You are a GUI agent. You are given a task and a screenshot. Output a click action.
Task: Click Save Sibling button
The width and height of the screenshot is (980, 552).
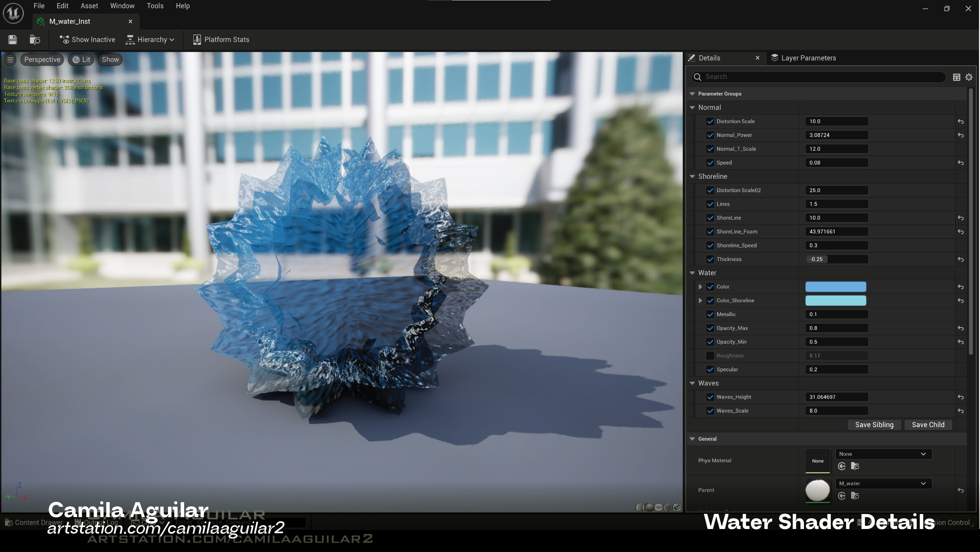[x=874, y=425]
